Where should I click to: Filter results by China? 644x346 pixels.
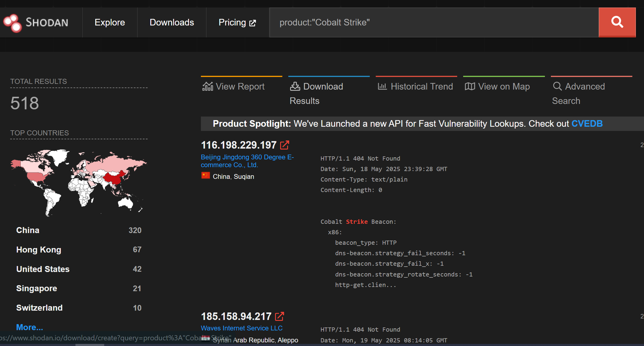[x=28, y=230]
